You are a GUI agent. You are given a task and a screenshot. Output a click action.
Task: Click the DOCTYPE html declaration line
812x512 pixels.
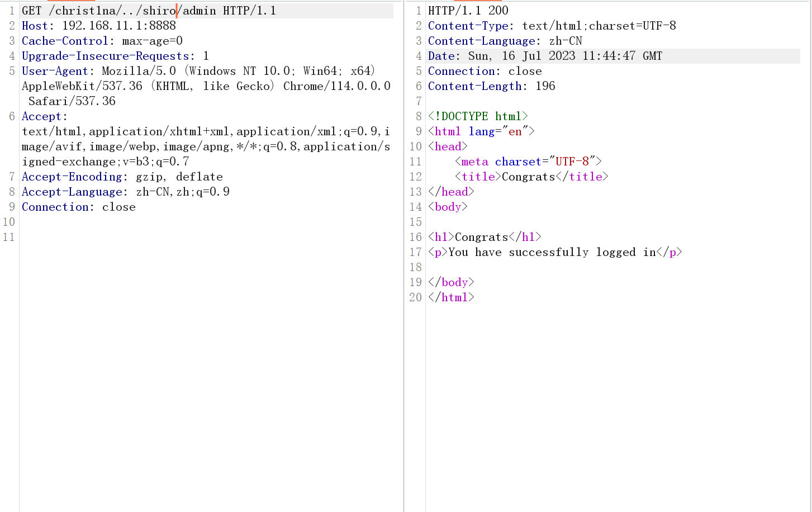pyautogui.click(x=478, y=116)
